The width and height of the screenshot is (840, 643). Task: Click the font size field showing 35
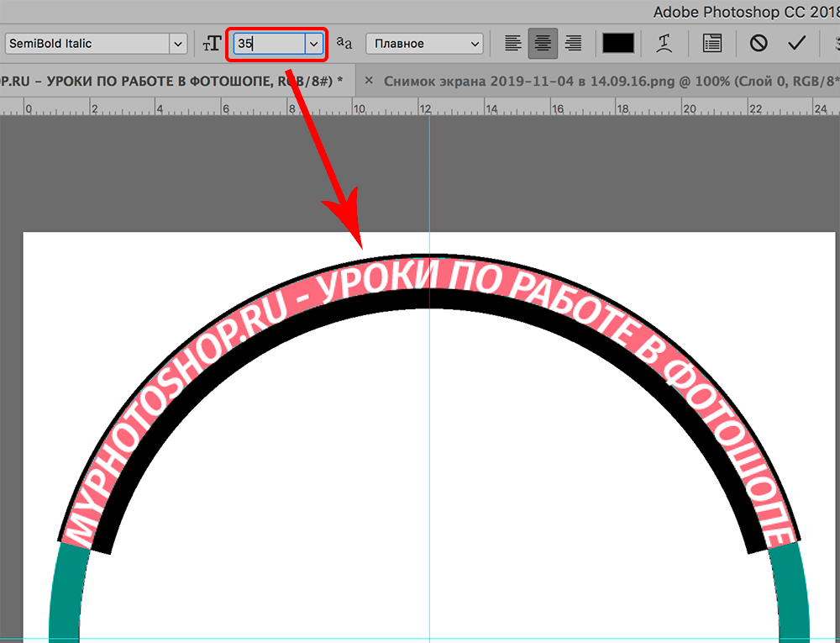(x=268, y=44)
